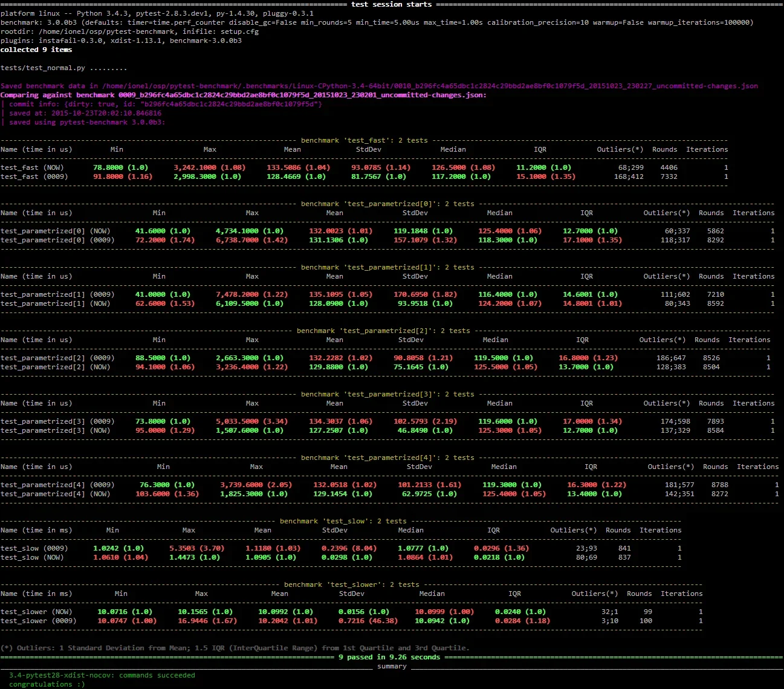Click test_slower (NOW) row name
The image size is (784, 689).
click(36, 612)
